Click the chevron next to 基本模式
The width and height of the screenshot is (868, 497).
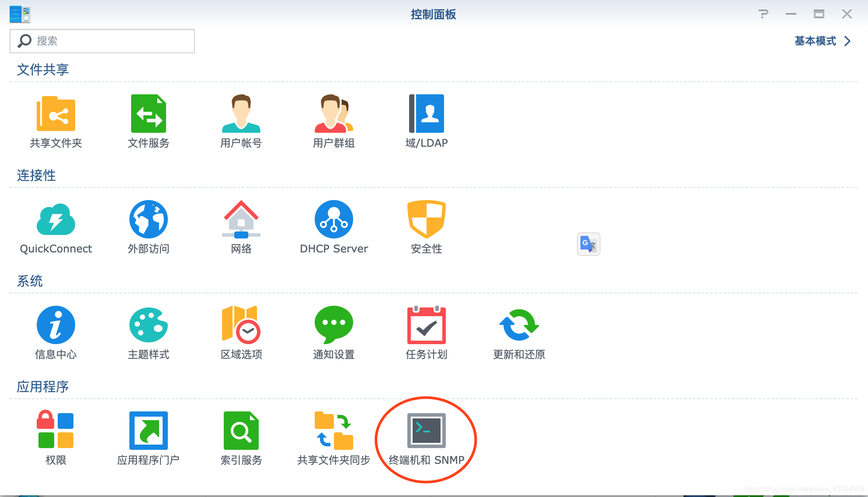848,41
